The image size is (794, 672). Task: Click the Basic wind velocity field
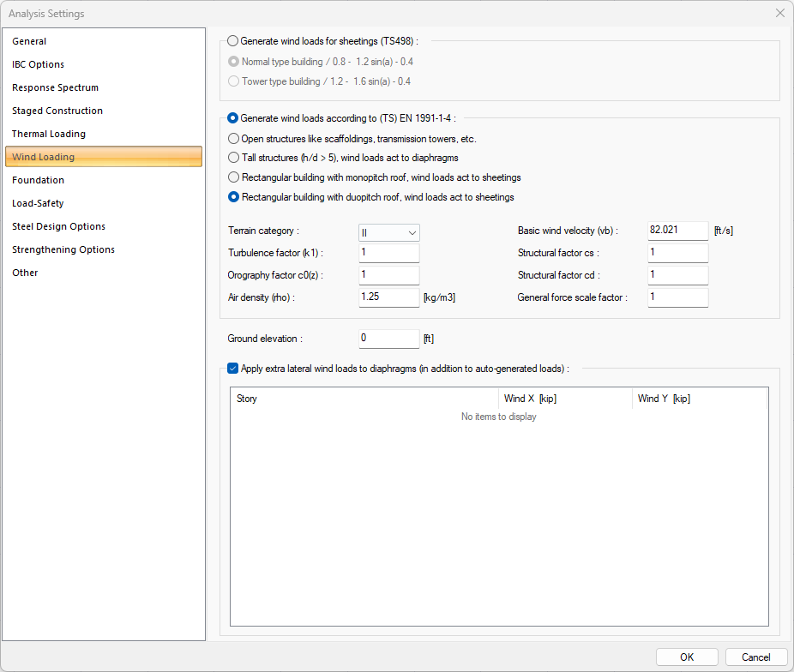pos(677,231)
